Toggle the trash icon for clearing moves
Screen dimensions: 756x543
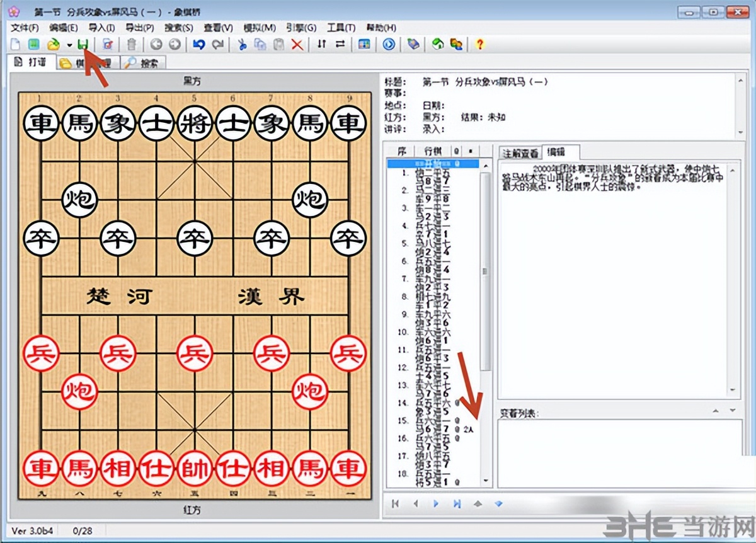coord(131,44)
